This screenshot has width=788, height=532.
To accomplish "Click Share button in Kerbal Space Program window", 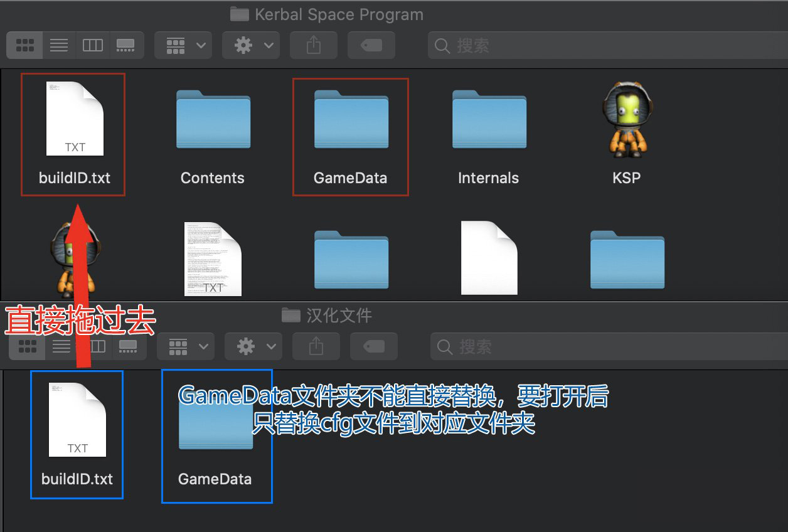I will click(x=314, y=45).
